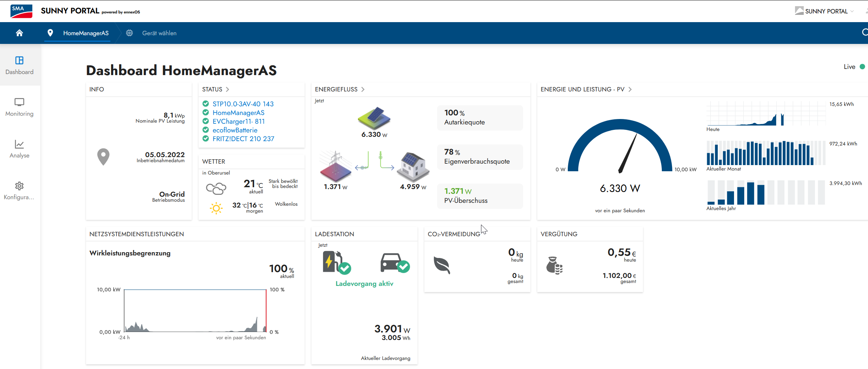Select the HomeManagerAS breadcrumb tab
Viewport: 868px width, 369px height.
click(86, 33)
